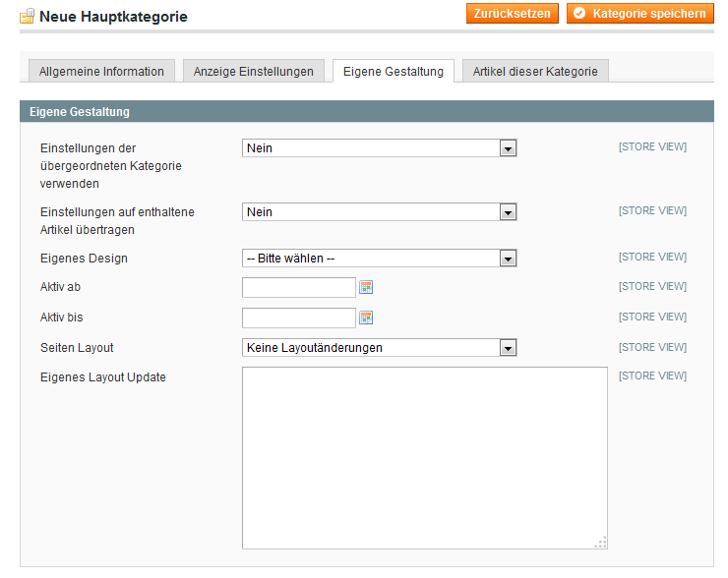728x578 pixels.
Task: Focus the Aktiv ab date field
Action: pyautogui.click(x=299, y=288)
